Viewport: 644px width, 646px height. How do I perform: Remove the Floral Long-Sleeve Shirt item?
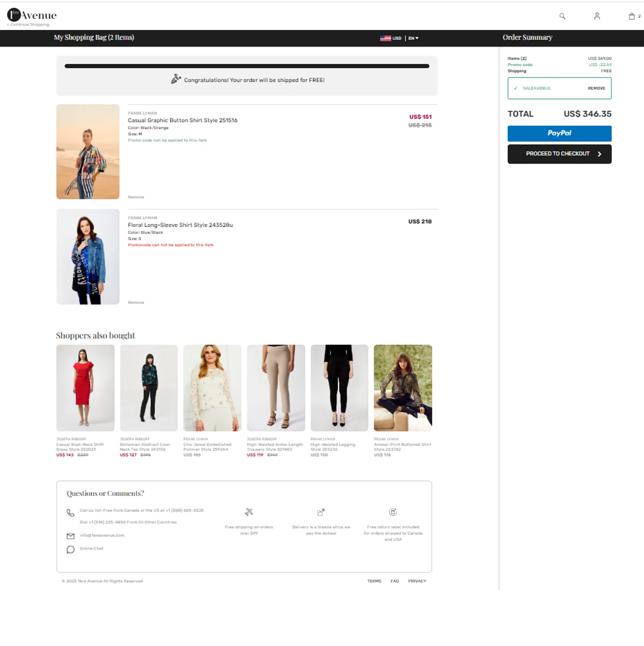pyautogui.click(x=136, y=302)
